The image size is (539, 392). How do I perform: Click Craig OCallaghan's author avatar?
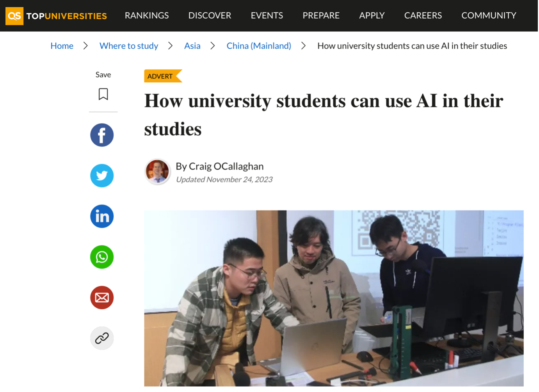click(157, 172)
